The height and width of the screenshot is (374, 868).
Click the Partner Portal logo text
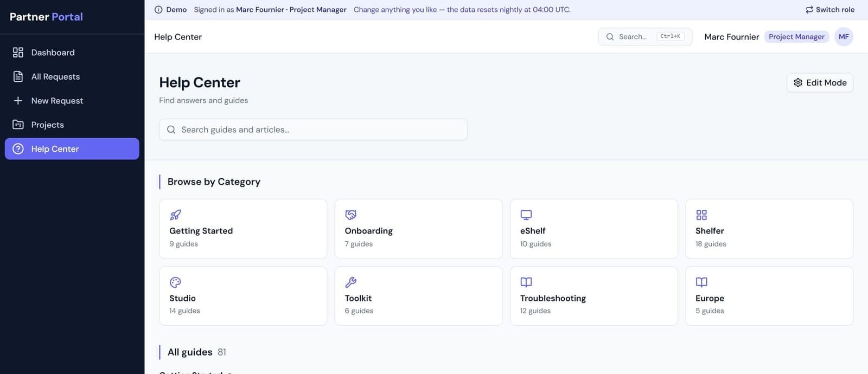point(46,17)
